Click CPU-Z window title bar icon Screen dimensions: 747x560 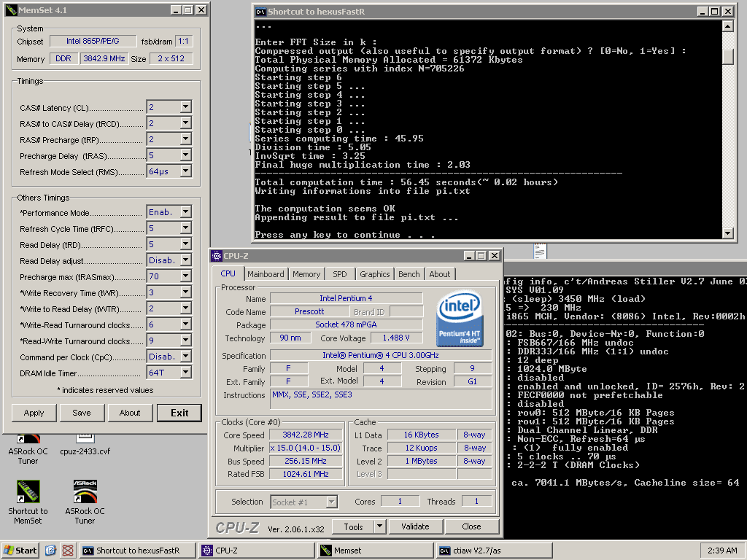(217, 256)
